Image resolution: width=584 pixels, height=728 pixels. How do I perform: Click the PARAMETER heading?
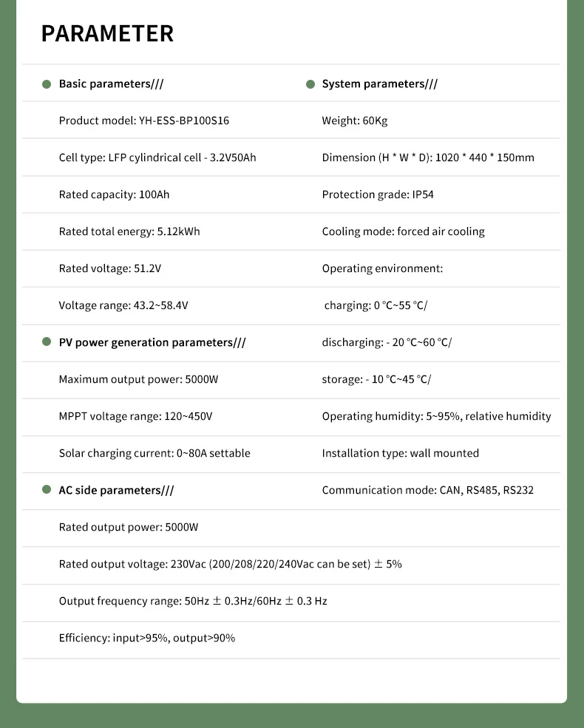coord(107,34)
